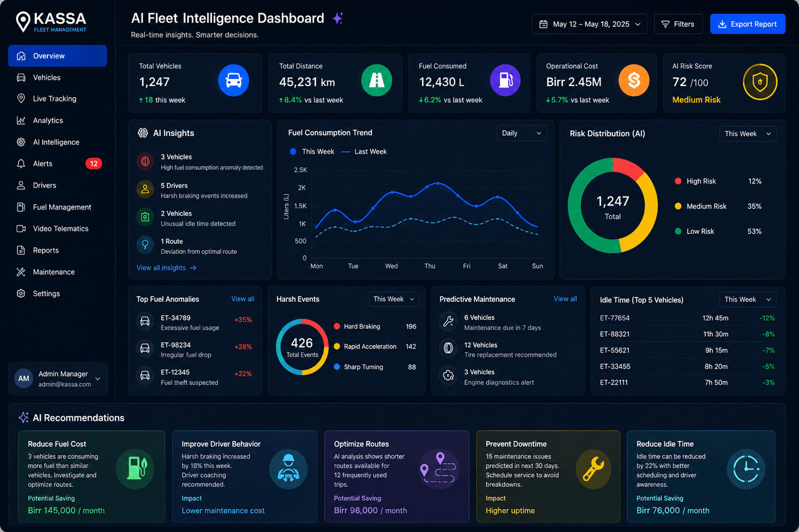Click the 426 Total Events donut chart

click(x=302, y=347)
